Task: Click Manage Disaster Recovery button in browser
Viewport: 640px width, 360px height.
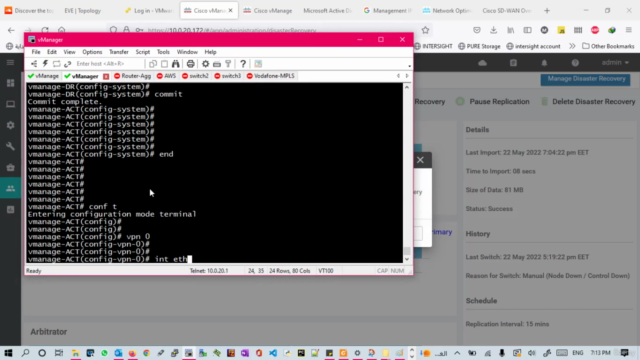Action: click(x=586, y=79)
